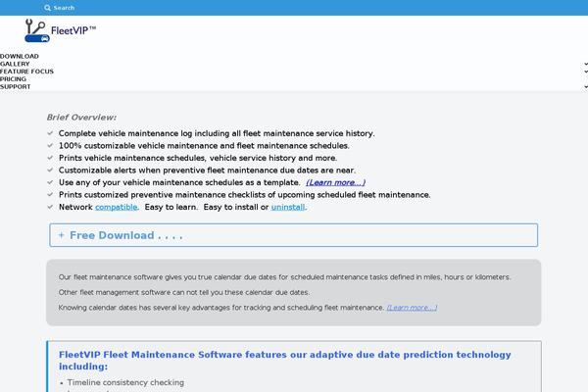Click the adaptive due date prediction heading
The height and width of the screenshot is (392, 588).
[284, 361]
